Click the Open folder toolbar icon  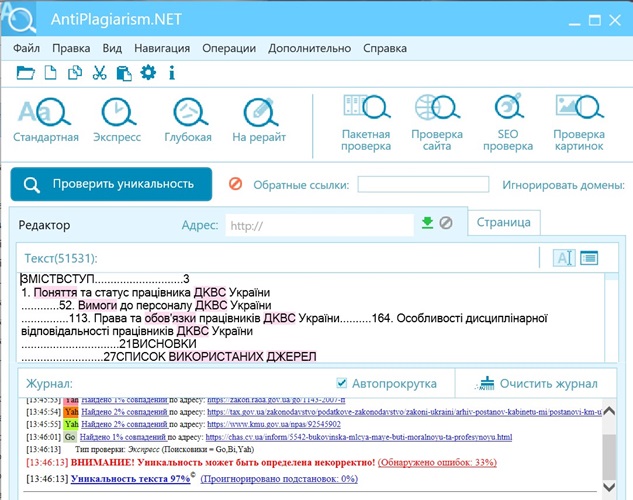point(25,73)
